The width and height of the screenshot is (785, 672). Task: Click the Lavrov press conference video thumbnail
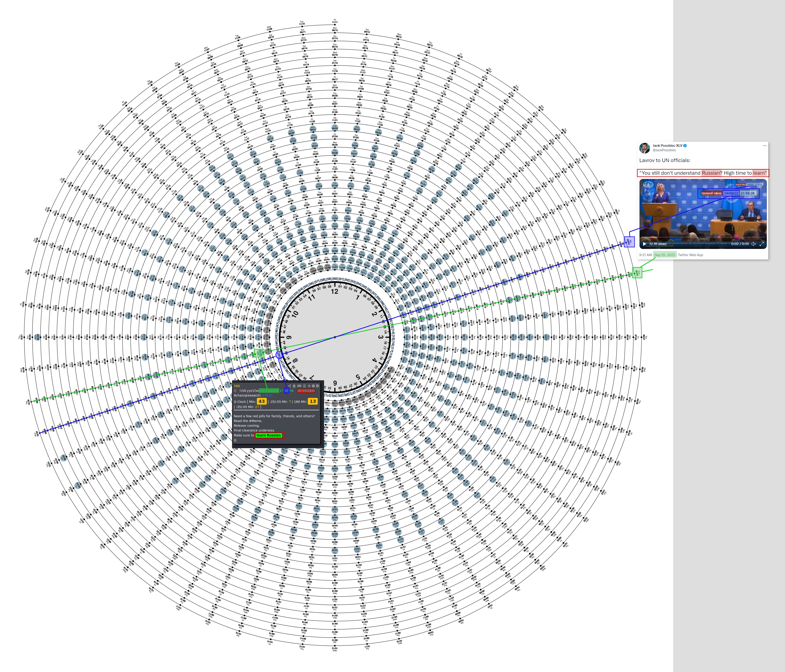pos(703,214)
